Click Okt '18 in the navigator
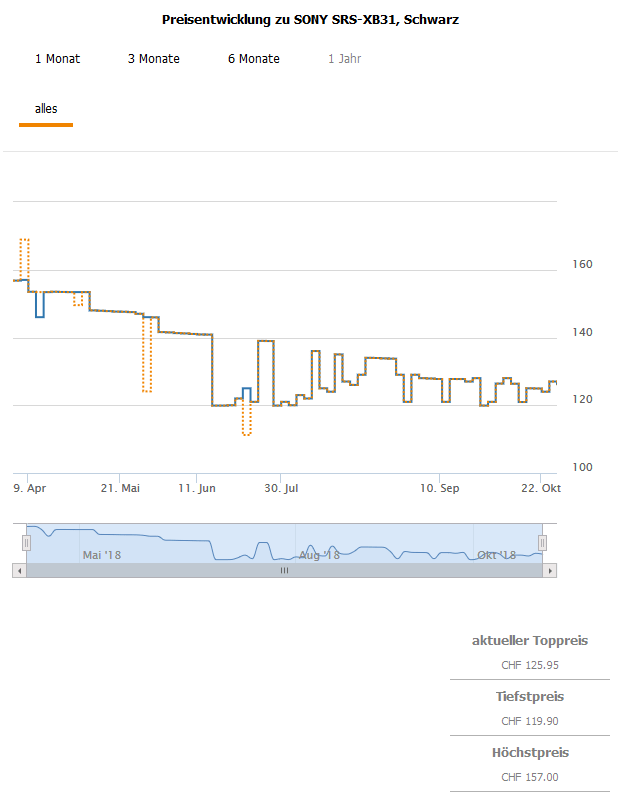Viewport: 624px width, 806px height. tap(496, 554)
